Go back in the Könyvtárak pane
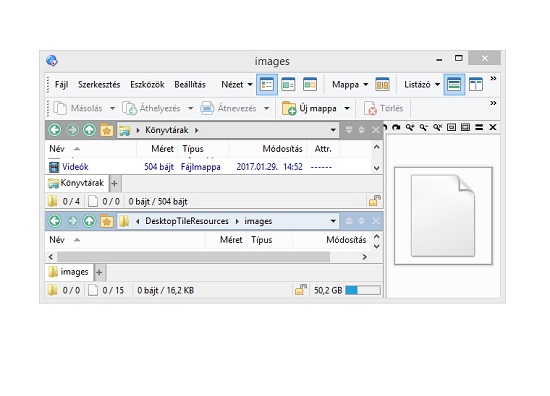 [55, 130]
